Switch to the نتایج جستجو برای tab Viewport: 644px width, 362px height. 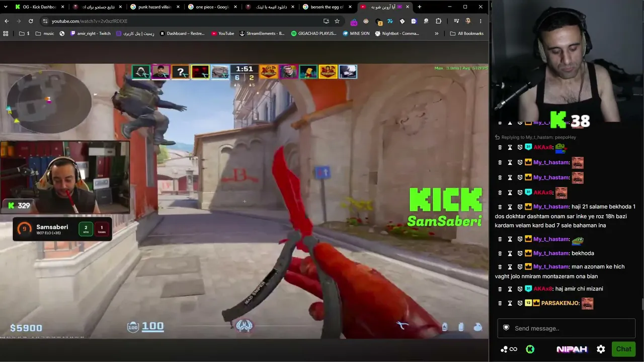(x=98, y=7)
